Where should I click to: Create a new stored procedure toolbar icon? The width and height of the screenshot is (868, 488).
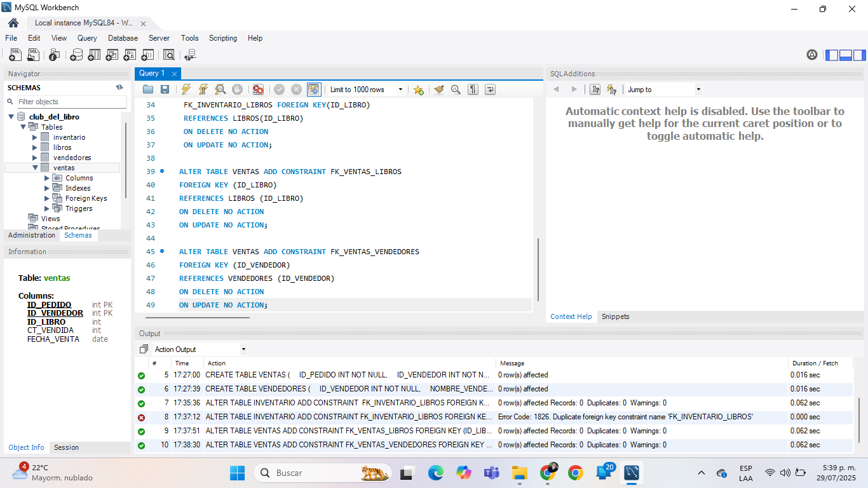[x=130, y=55]
